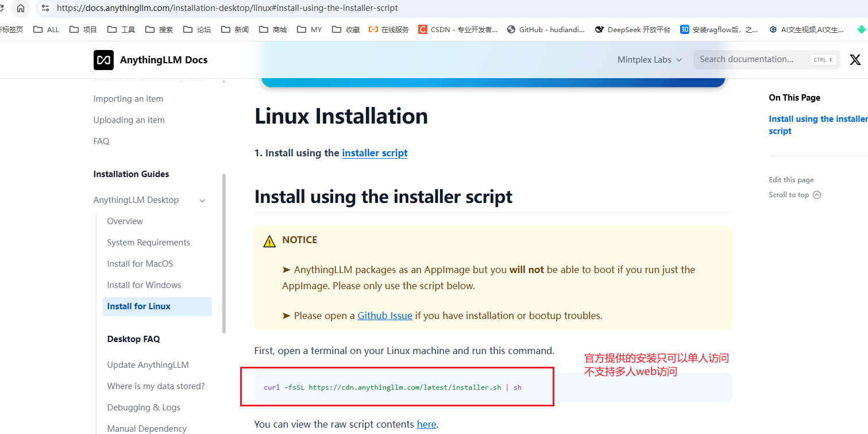
Task: Open the X (Twitter) icon link
Action: [855, 59]
